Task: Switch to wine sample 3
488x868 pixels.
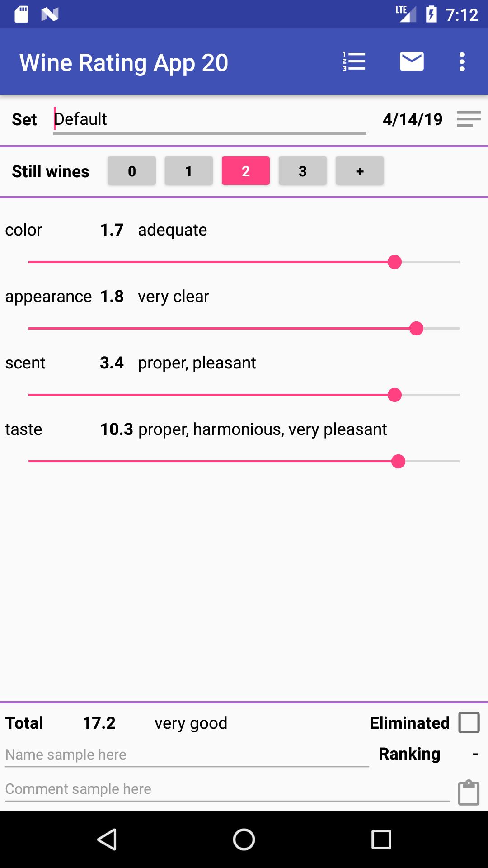Action: point(303,171)
